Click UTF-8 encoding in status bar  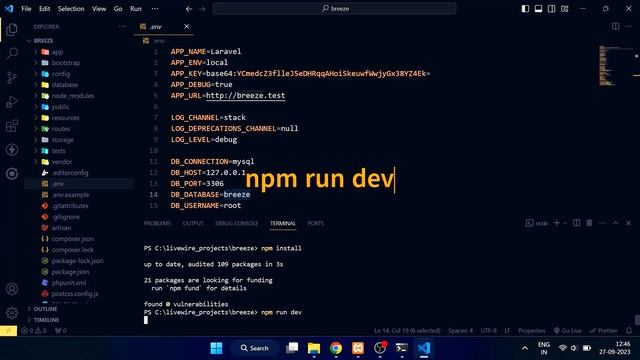[x=489, y=331]
